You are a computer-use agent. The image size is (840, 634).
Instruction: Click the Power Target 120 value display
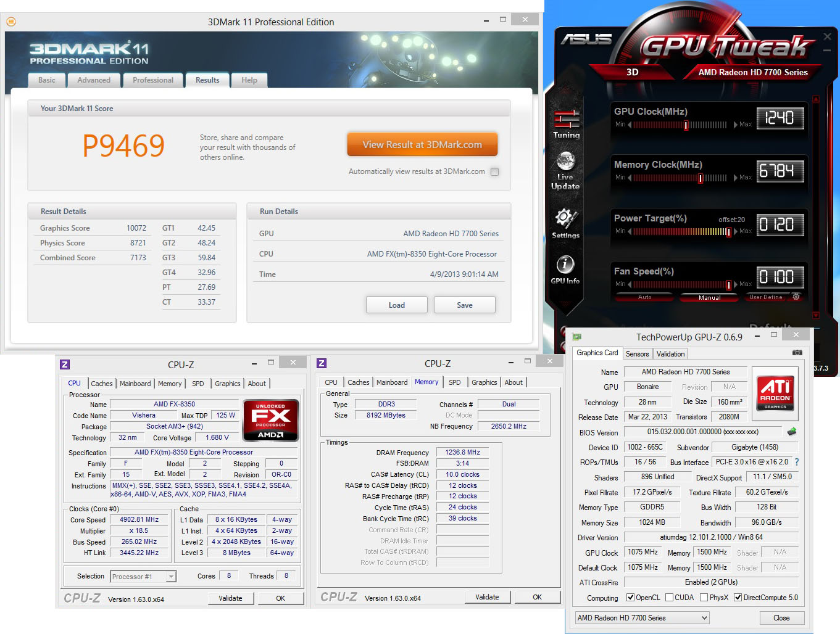click(x=780, y=224)
